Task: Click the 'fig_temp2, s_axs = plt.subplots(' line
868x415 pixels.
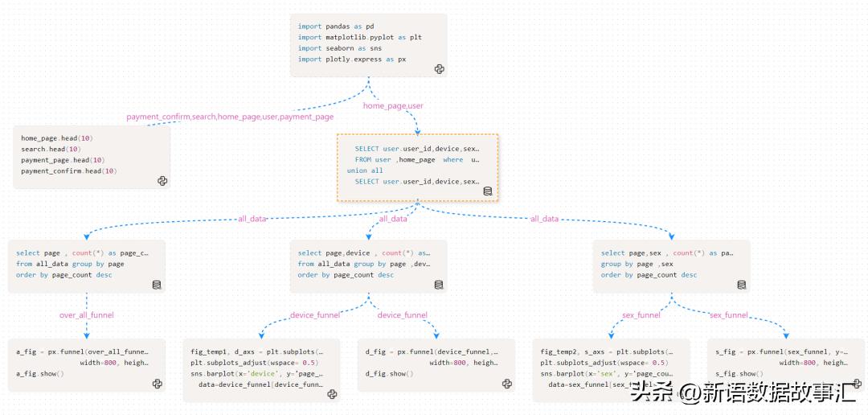Action: (607, 351)
